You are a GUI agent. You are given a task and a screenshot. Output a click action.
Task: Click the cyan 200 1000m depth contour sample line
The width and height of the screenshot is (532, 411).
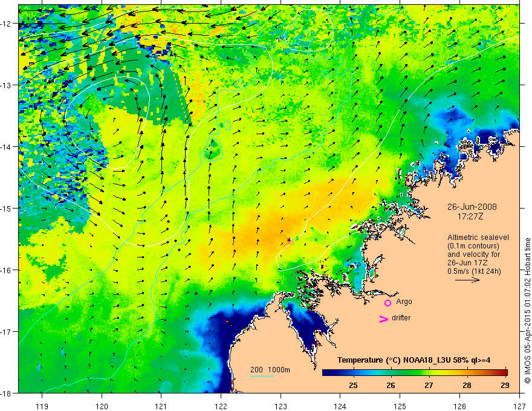click(x=262, y=376)
